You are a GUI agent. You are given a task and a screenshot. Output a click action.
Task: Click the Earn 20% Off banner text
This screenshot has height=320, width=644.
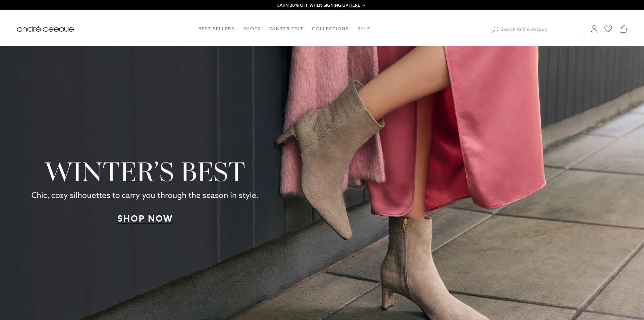[x=313, y=5]
